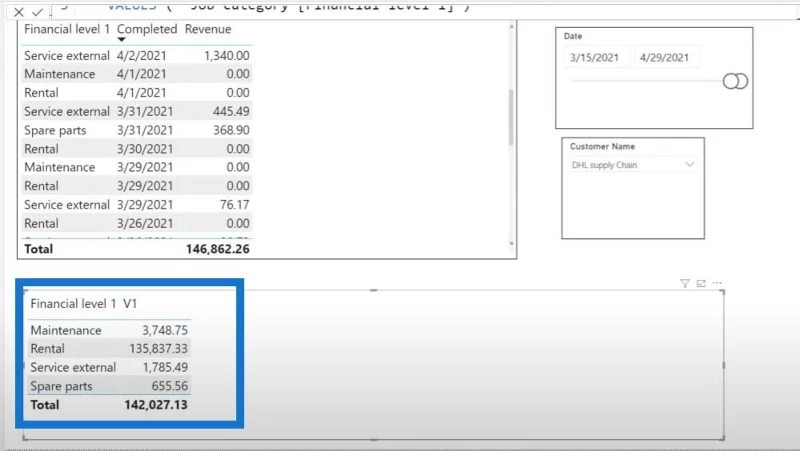Select the Rental 3/29/2021 row
Image resolution: width=800 pixels, height=451 pixels.
pos(137,186)
